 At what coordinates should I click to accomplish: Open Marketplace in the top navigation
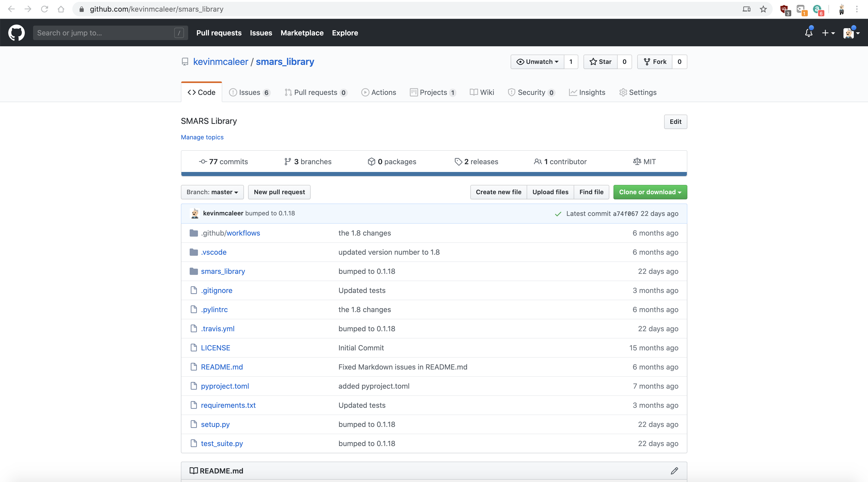[x=302, y=33]
